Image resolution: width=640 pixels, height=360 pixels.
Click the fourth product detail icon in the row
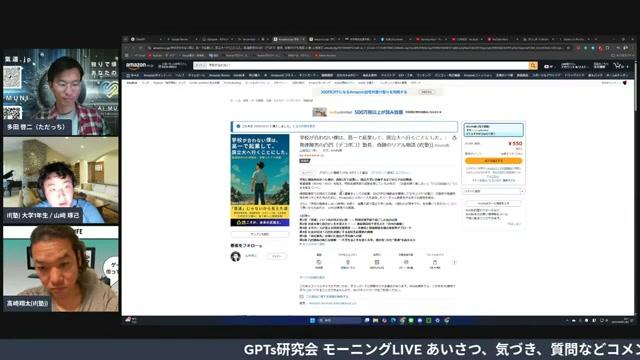[406, 262]
